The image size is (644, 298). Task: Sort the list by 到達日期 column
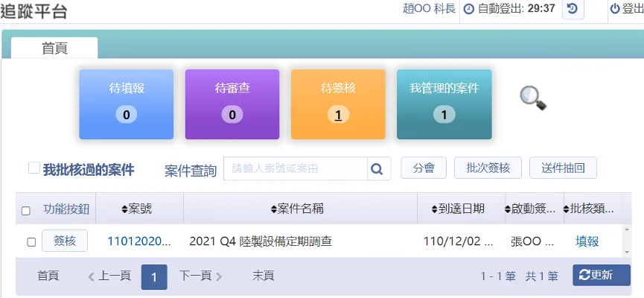point(458,209)
